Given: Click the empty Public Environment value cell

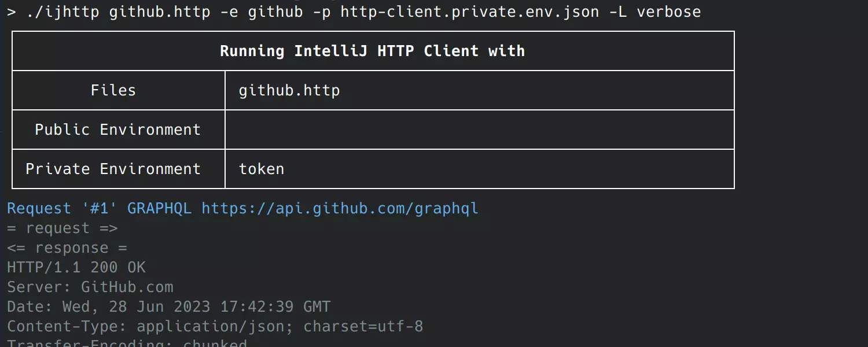Looking at the screenshot, I should pyautogui.click(x=479, y=130).
